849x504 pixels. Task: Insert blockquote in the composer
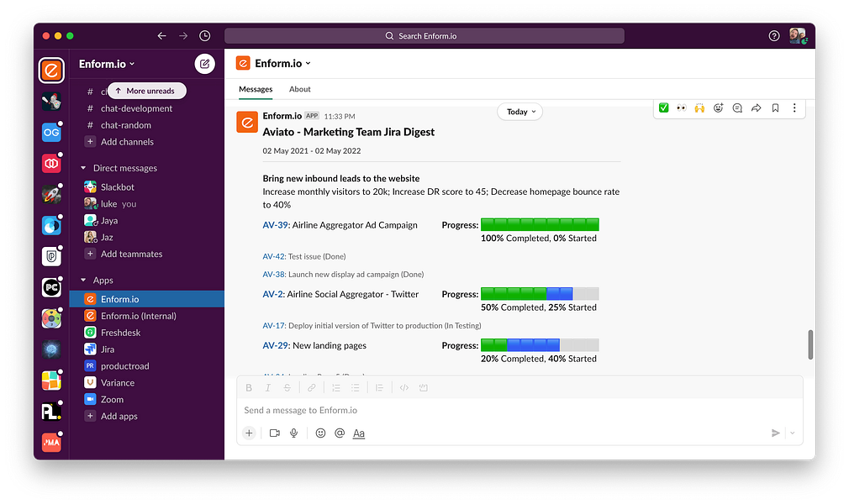379,387
